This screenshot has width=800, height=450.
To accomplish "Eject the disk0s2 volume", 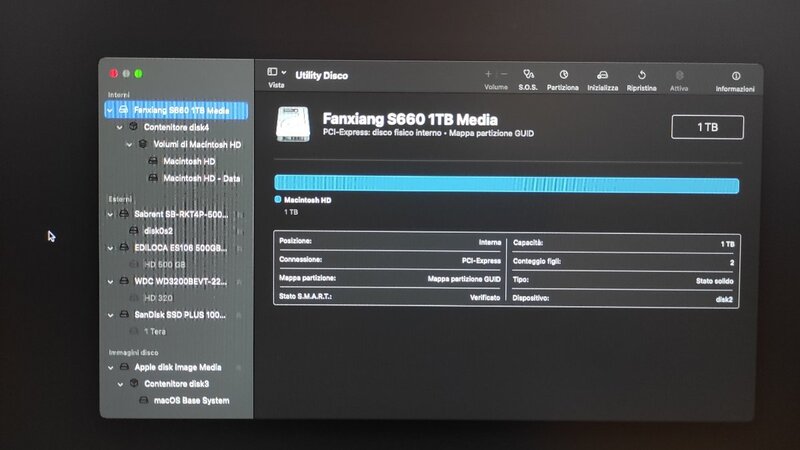I will pos(240,232).
